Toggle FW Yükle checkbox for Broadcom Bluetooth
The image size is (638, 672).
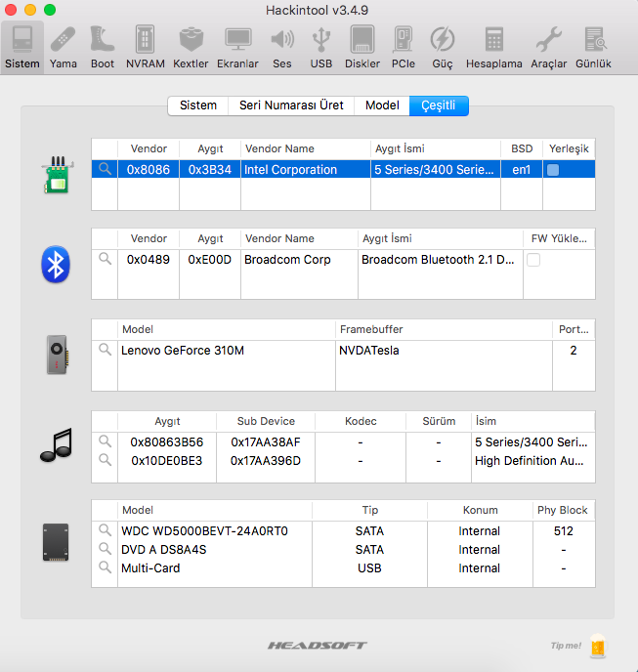click(533, 260)
